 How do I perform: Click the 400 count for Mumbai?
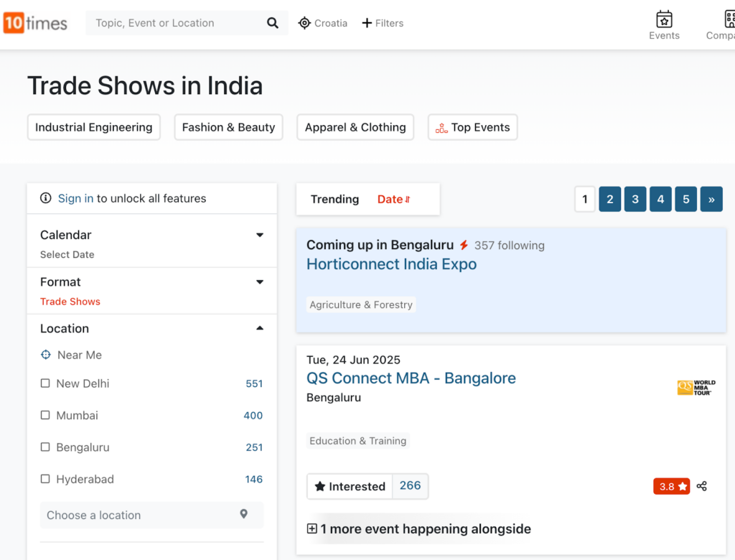(x=253, y=416)
